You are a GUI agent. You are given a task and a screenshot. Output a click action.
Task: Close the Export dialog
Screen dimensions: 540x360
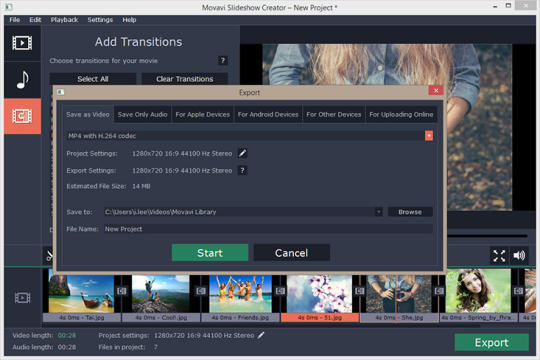click(436, 90)
